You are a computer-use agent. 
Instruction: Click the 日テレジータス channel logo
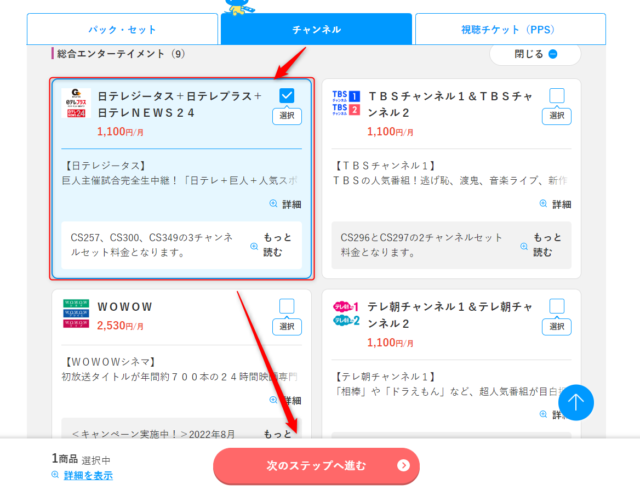tap(76, 103)
